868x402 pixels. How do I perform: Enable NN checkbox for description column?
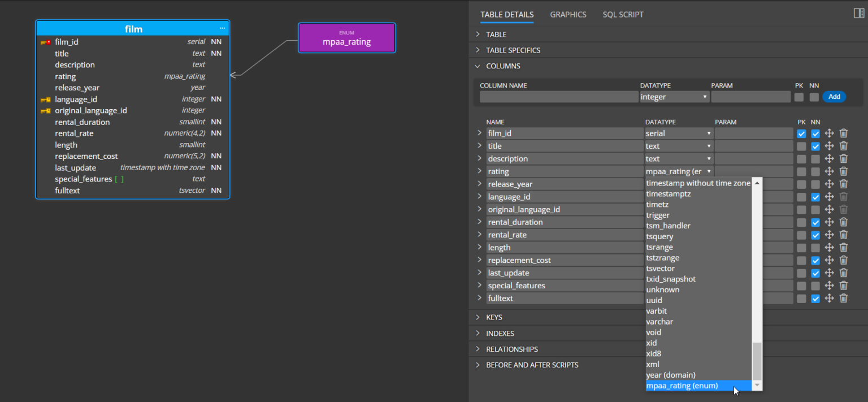pos(815,159)
